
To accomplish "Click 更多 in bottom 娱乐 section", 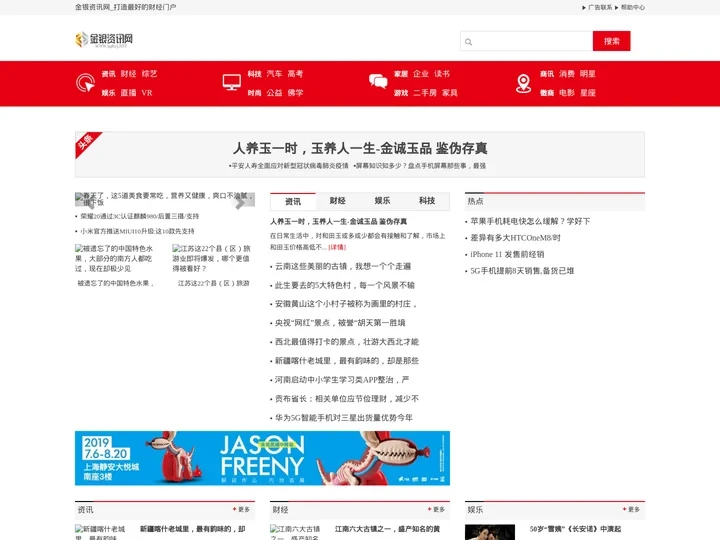I will [631, 509].
